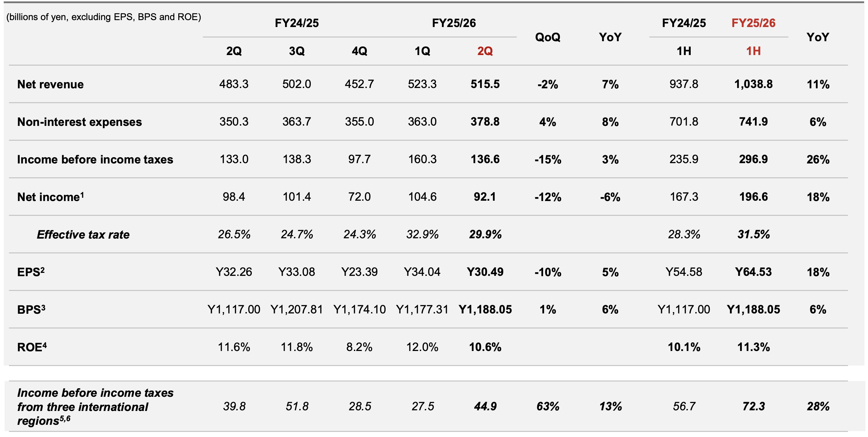868x437 pixels.
Task: Click the 11.3% ROE value
Action: tap(753, 347)
